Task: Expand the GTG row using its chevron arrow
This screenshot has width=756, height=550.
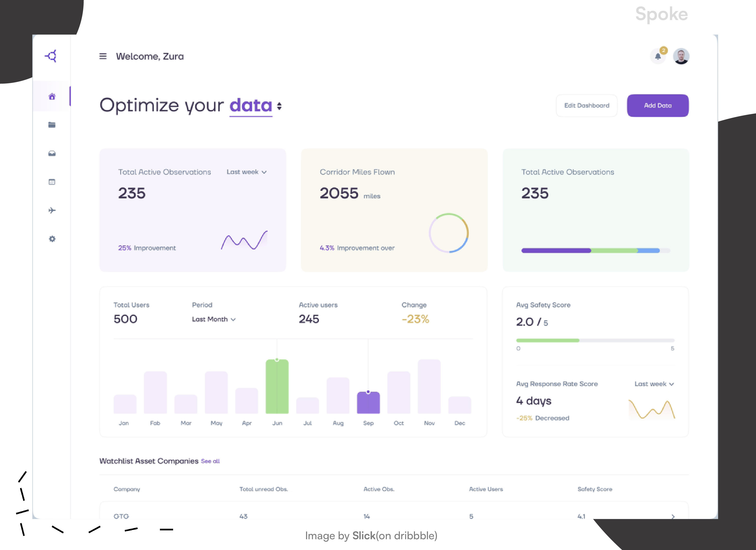Action: [x=673, y=516]
